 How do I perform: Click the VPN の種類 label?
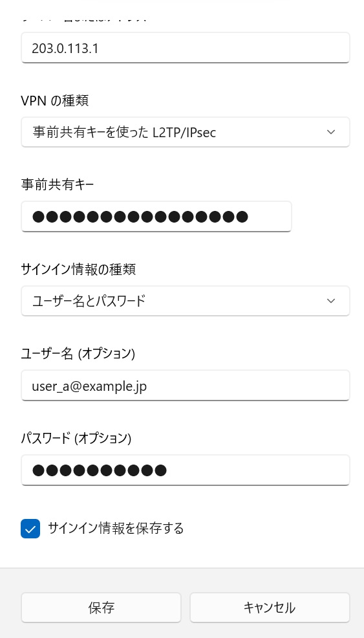54,100
